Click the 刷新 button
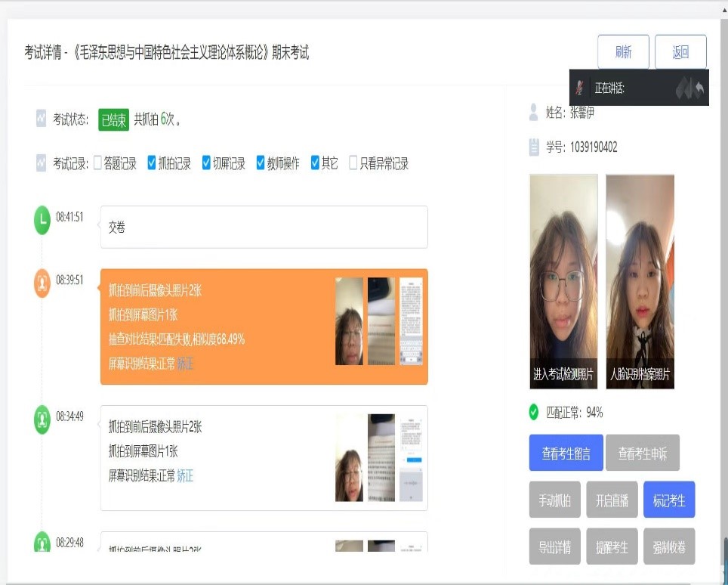This screenshot has width=728, height=585. pos(623,52)
